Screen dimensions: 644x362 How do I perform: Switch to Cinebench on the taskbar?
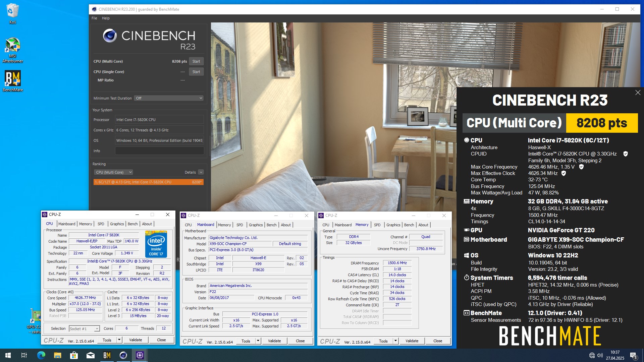123,355
